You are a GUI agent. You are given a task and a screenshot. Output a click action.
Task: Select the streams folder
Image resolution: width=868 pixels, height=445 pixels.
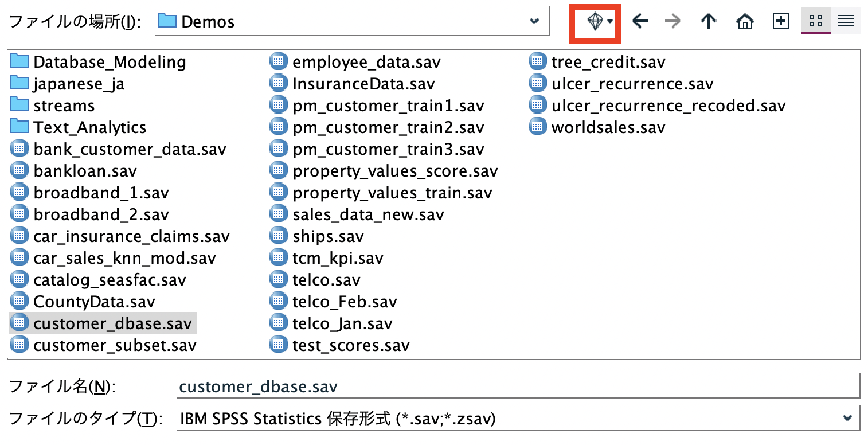click(x=53, y=106)
